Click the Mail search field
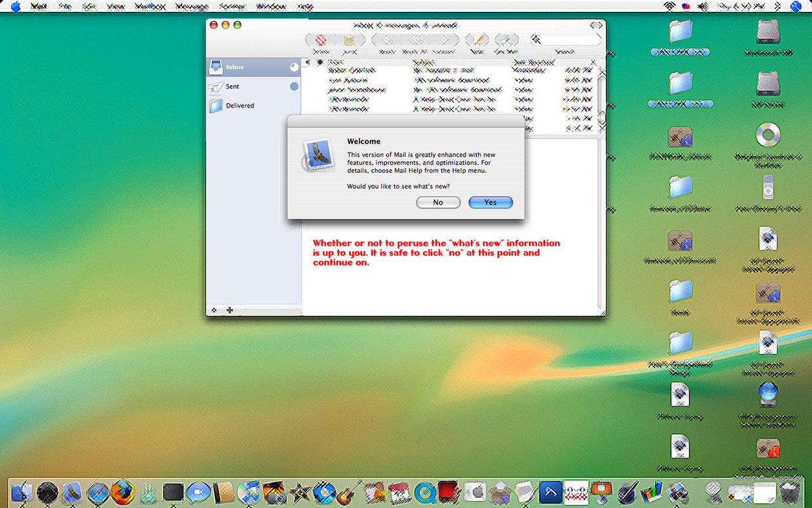The width and height of the screenshot is (812, 508). coord(570,40)
